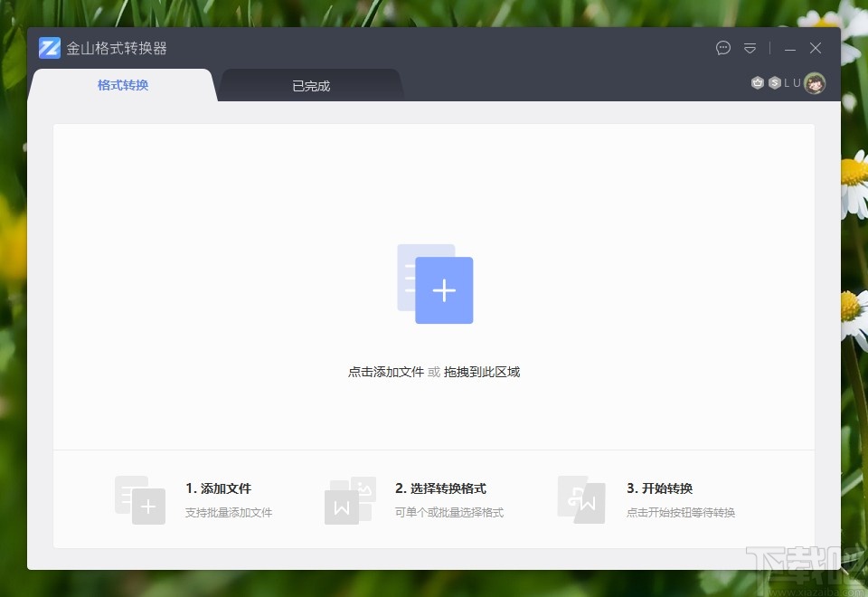The width and height of the screenshot is (868, 597).
Task: Click the 1. 添加文件 step label
Action: click(217, 488)
